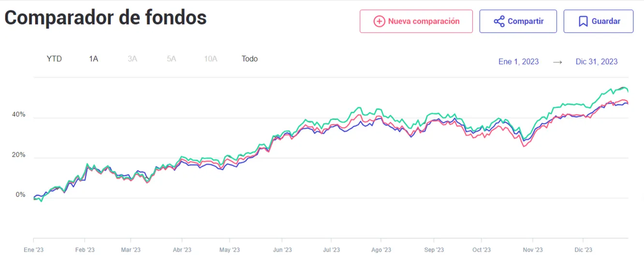The image size is (644, 258).
Task: Click the plus icon in Nueva comparación
Action: [380, 21]
